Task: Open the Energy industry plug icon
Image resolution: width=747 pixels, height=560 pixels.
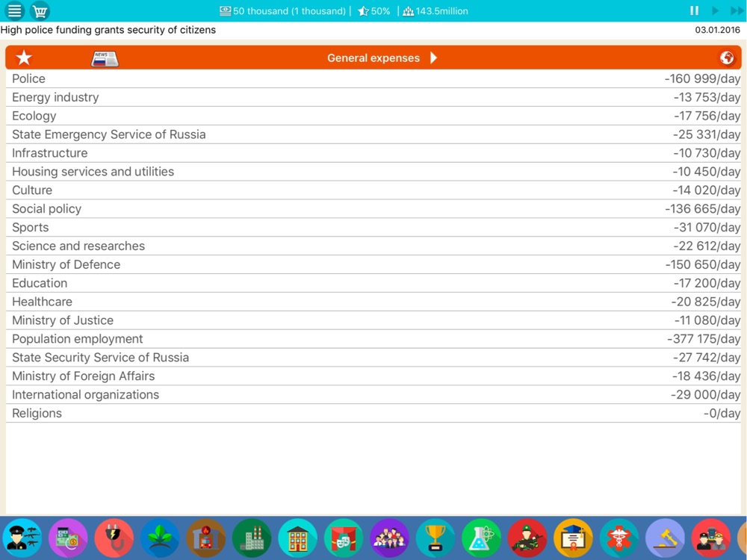Action: [114, 538]
